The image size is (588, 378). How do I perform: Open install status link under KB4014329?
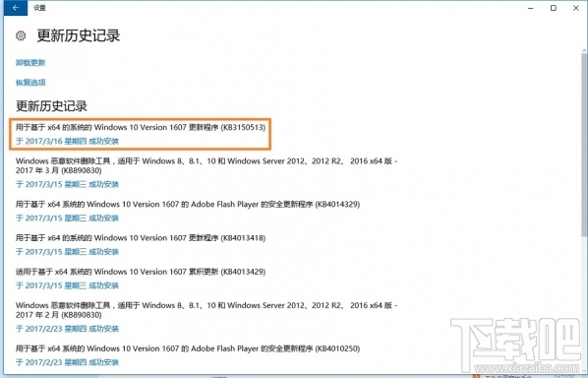tap(67, 219)
